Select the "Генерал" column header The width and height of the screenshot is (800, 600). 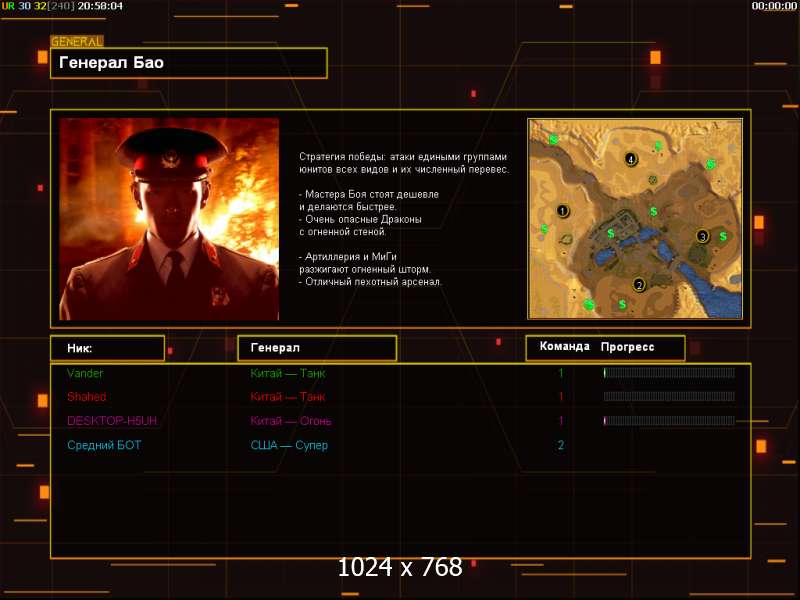(316, 348)
